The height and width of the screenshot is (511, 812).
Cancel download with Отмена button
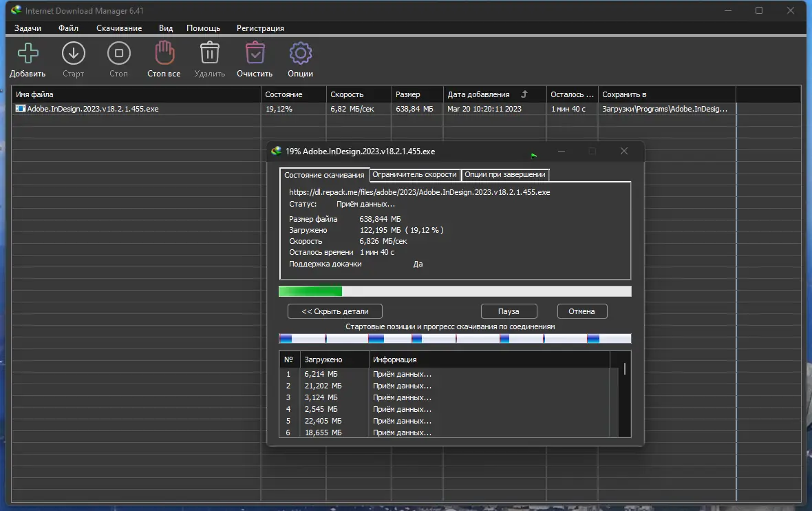[x=581, y=311]
